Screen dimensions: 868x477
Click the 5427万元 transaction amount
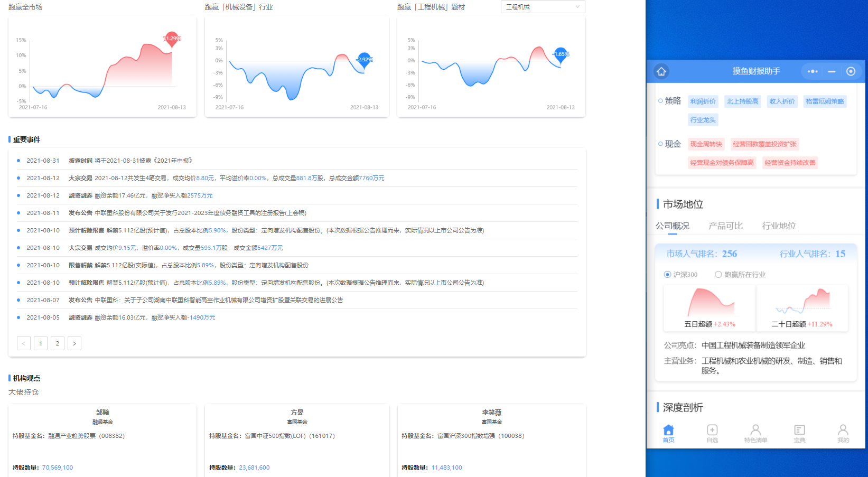(x=270, y=248)
